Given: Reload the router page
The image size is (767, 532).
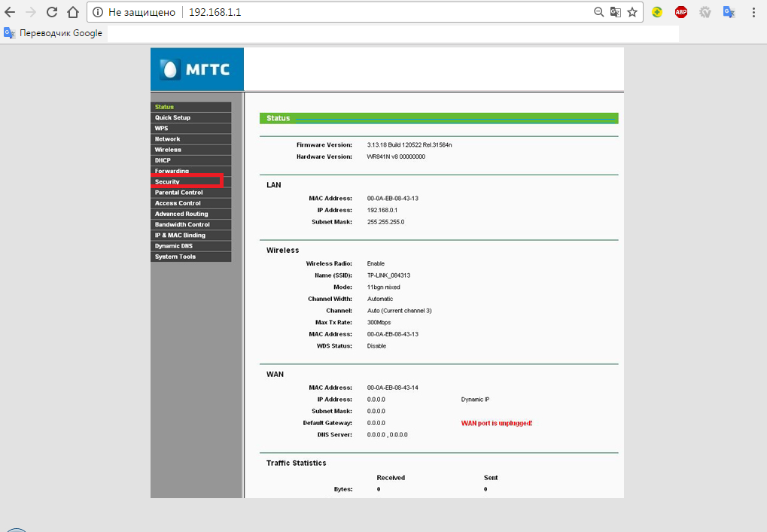Looking at the screenshot, I should click(52, 12).
